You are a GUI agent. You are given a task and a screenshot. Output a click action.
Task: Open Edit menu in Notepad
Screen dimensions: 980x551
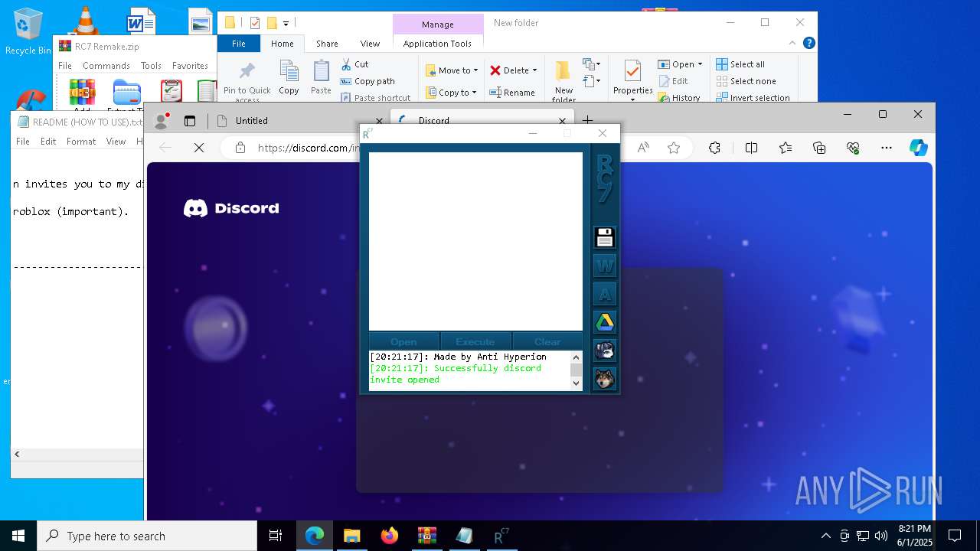(48, 142)
